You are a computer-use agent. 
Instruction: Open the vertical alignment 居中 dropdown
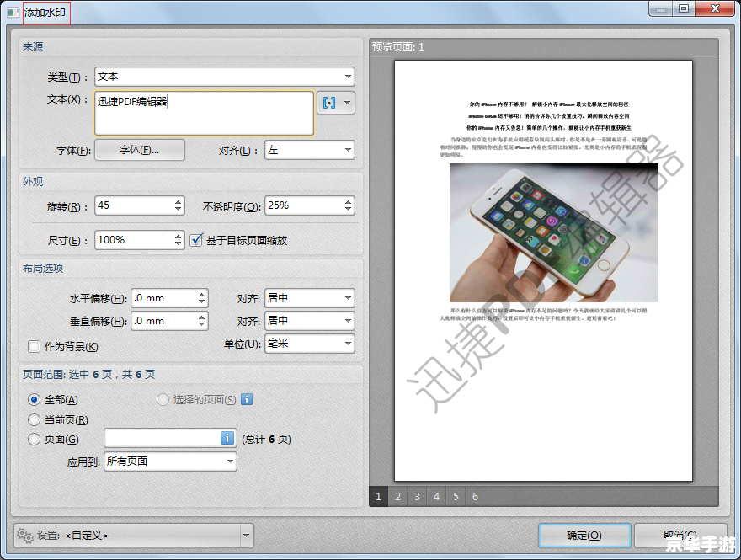pos(310,321)
